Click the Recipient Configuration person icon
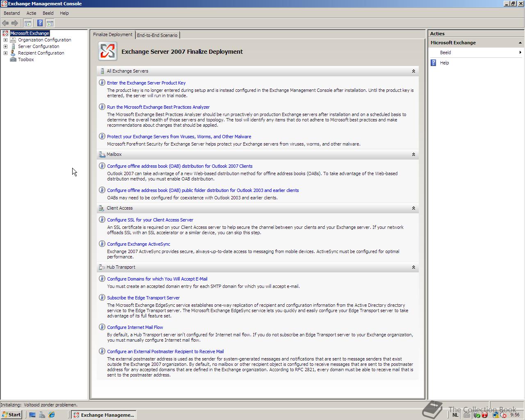Image resolution: width=525 pixels, height=420 pixels. 13,53
